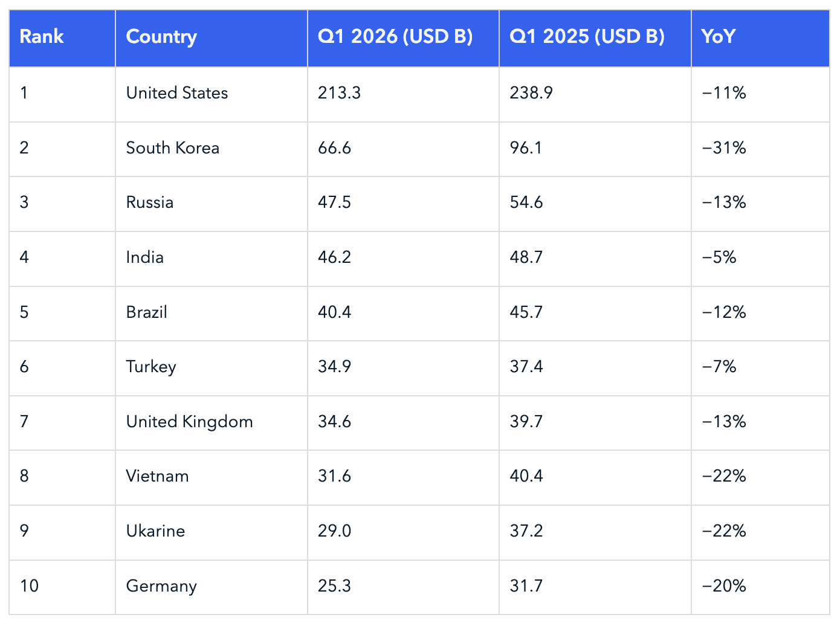Click the Germany country cell
Viewport: 840px width, 626px height.
click(212, 587)
